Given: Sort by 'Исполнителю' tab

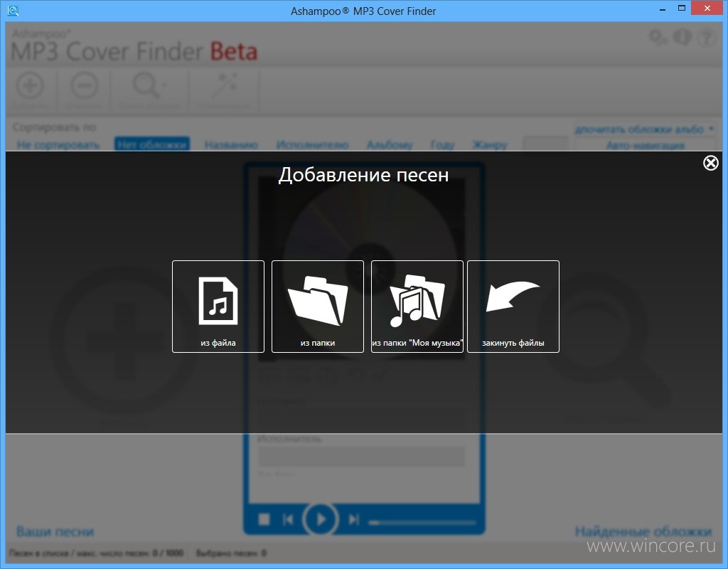Looking at the screenshot, I should 313,144.
